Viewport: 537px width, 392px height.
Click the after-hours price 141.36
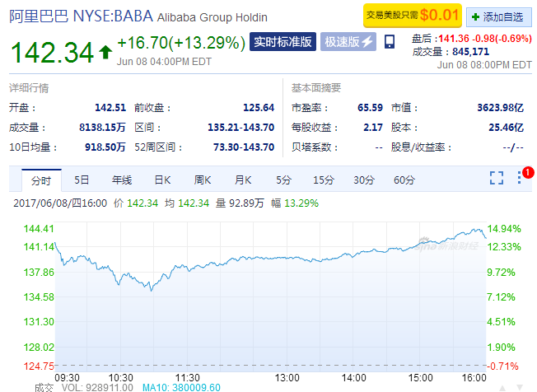click(454, 39)
